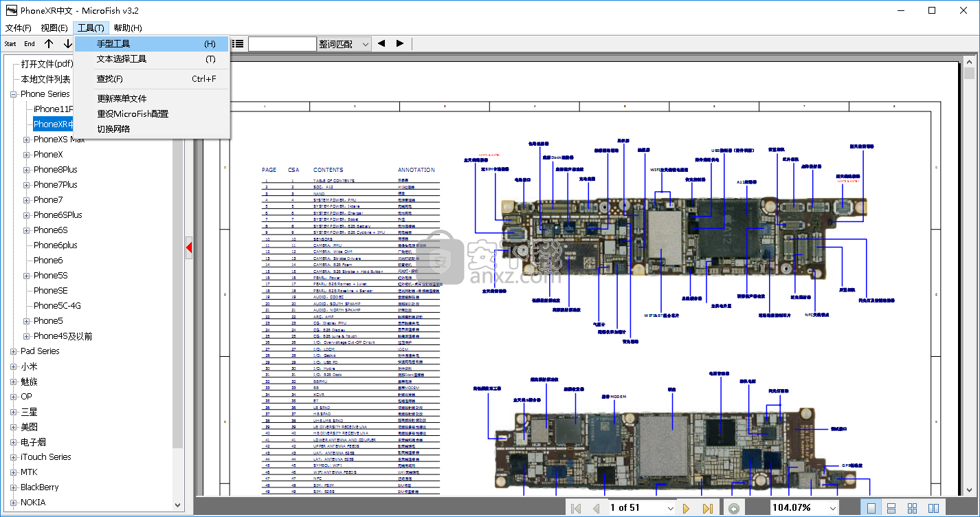Click red arrow to collapse sidebar

[189, 247]
